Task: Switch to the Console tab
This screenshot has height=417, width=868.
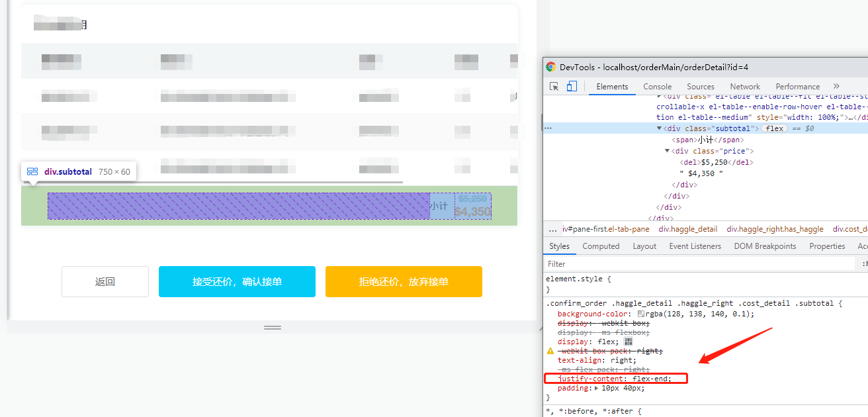Action: pos(657,86)
